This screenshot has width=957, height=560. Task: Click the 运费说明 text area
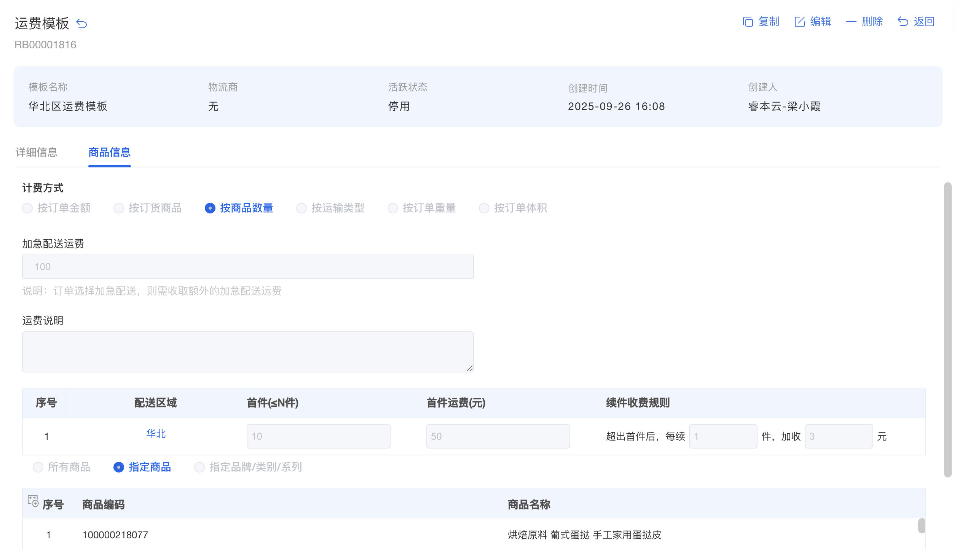coord(248,352)
